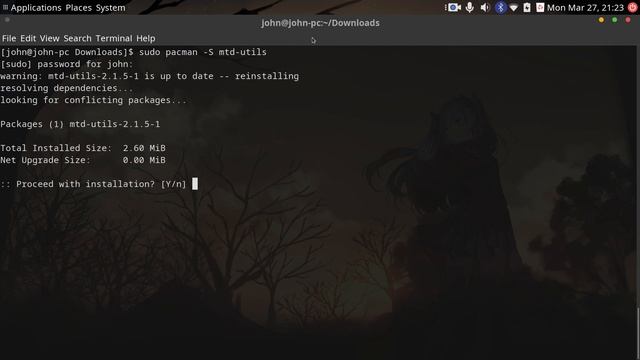This screenshot has height=360, width=640.
Task: Click the window menu dot left of title
Action: click(x=7, y=20)
